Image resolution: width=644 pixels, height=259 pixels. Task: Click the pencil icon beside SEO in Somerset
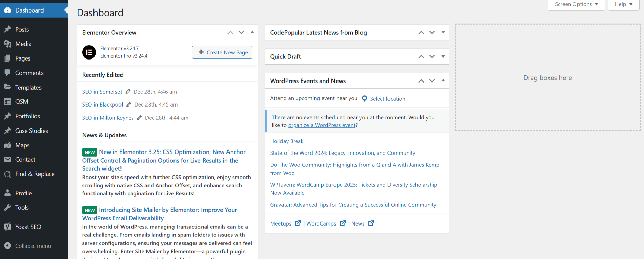pos(128,92)
